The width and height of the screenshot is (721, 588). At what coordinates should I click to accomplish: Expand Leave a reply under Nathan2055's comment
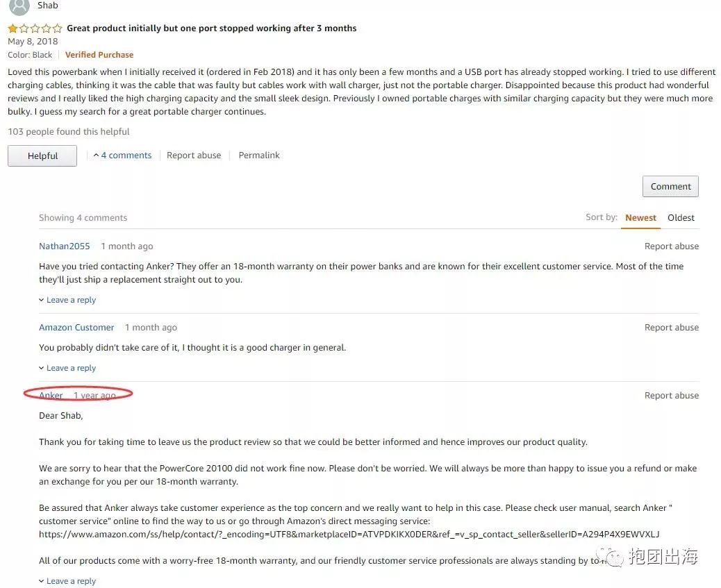coord(67,300)
